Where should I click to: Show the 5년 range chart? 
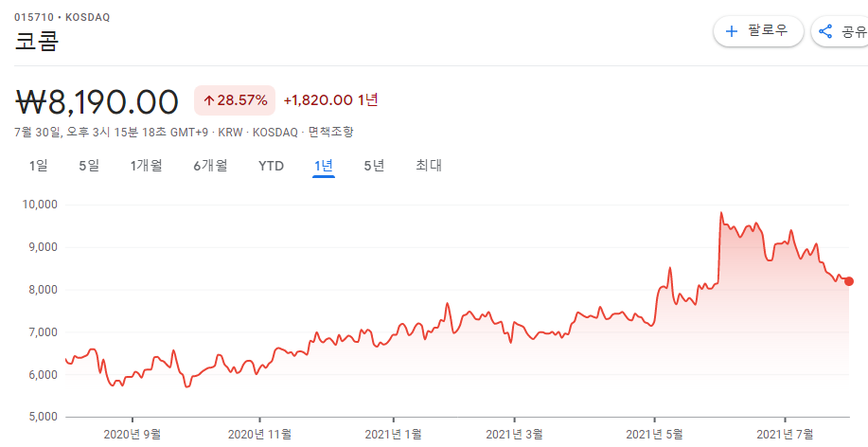[x=374, y=166]
